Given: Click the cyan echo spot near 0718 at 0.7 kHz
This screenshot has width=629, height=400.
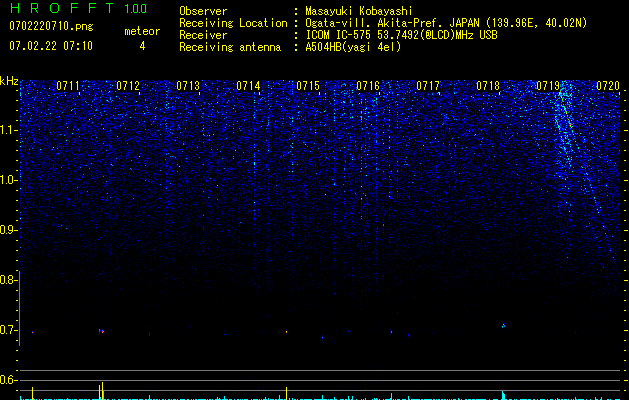Looking at the screenshot, I should pos(503,325).
